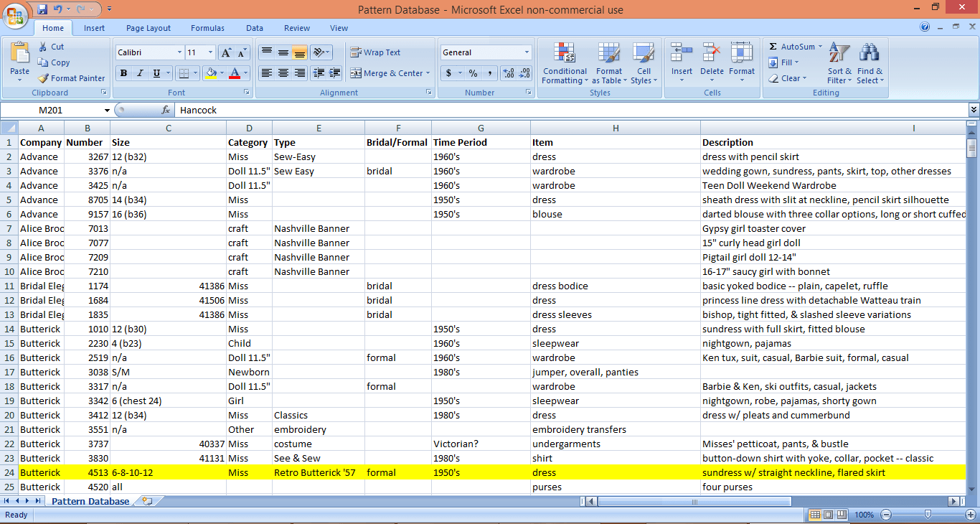This screenshot has width=980, height=524.
Task: Open Merge & Center dropdown arrow
Action: coord(428,73)
